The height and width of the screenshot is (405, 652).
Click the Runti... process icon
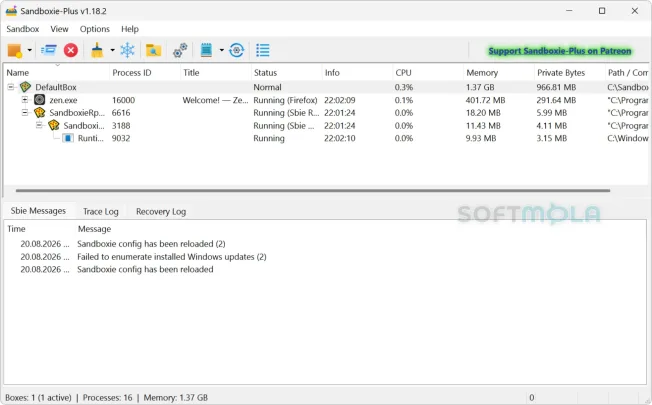68,138
